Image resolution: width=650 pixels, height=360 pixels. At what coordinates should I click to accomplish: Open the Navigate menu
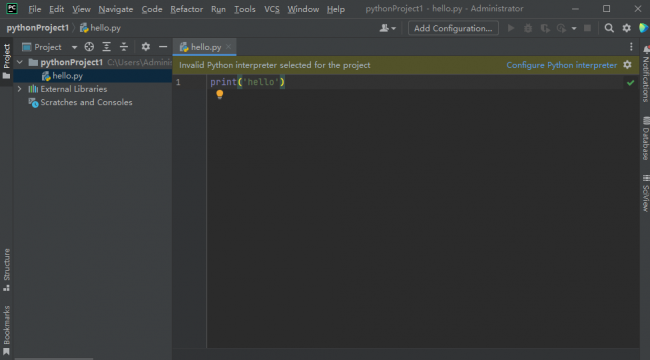pos(116,9)
